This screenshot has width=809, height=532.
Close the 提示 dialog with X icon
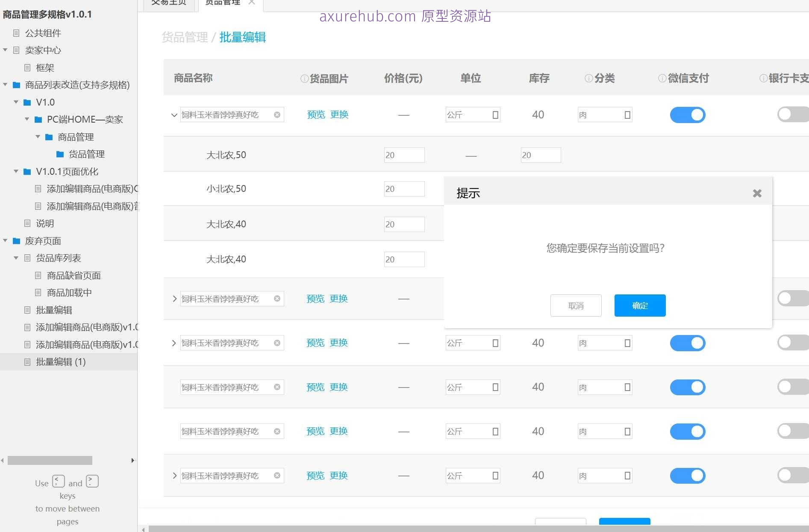tap(757, 194)
